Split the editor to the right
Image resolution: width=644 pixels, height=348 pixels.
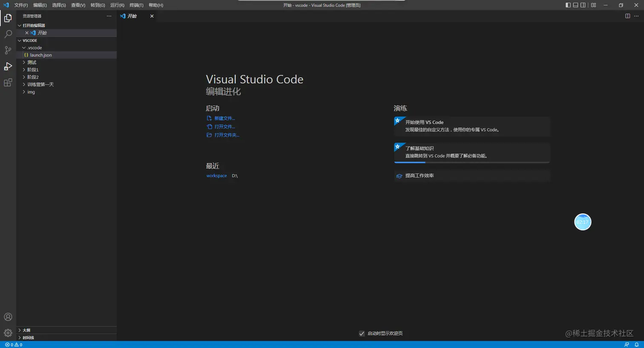(627, 16)
